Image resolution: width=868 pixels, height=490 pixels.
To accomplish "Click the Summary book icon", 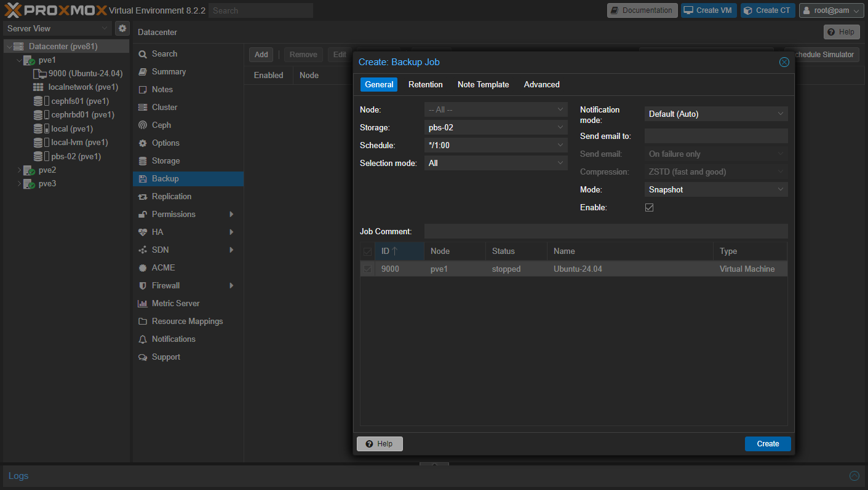I will [143, 72].
